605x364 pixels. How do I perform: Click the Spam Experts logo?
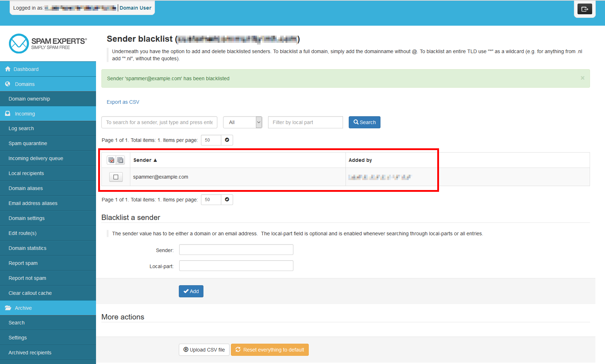(x=48, y=43)
